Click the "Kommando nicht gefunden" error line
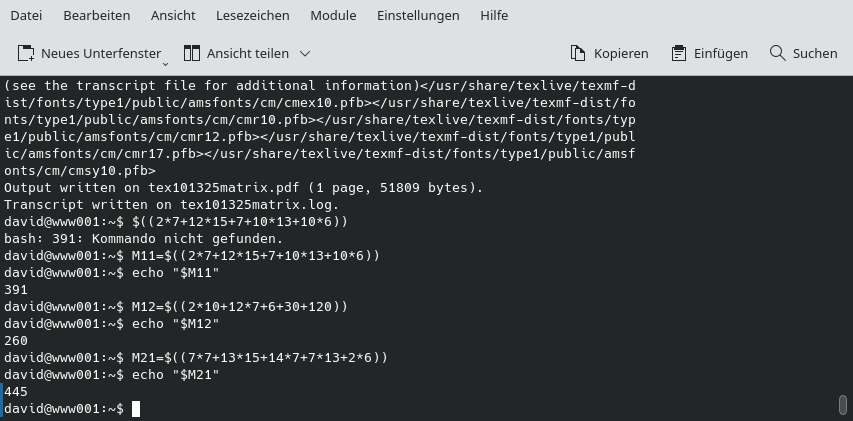 [x=143, y=239]
